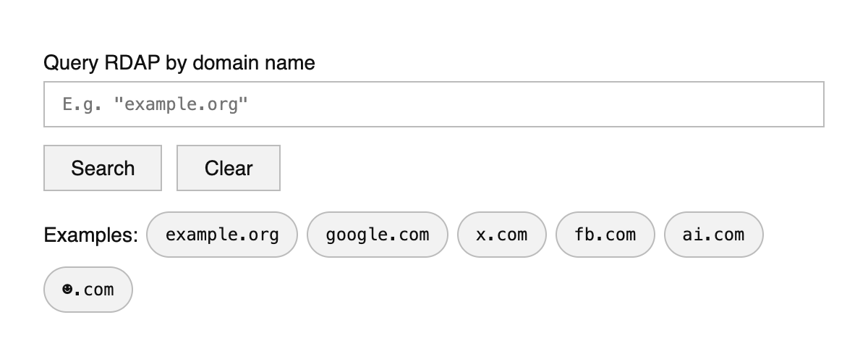
Task: Use the x.com sample domain
Action: 502,235
